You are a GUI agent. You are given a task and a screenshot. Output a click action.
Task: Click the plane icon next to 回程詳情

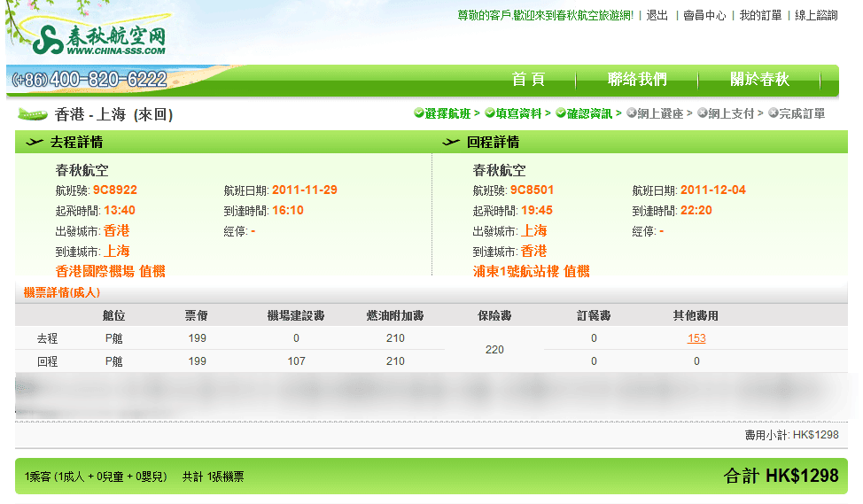pyautogui.click(x=451, y=143)
